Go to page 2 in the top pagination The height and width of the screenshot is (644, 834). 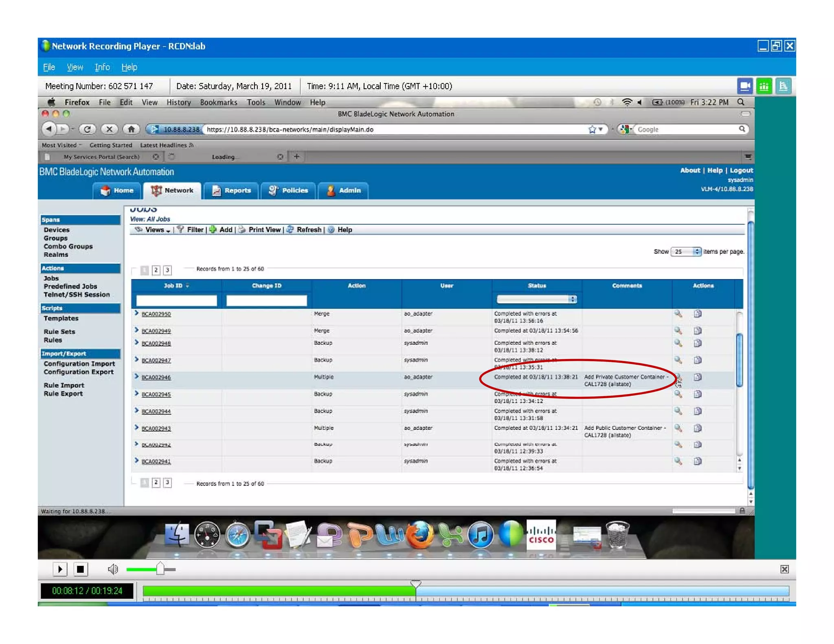156,270
